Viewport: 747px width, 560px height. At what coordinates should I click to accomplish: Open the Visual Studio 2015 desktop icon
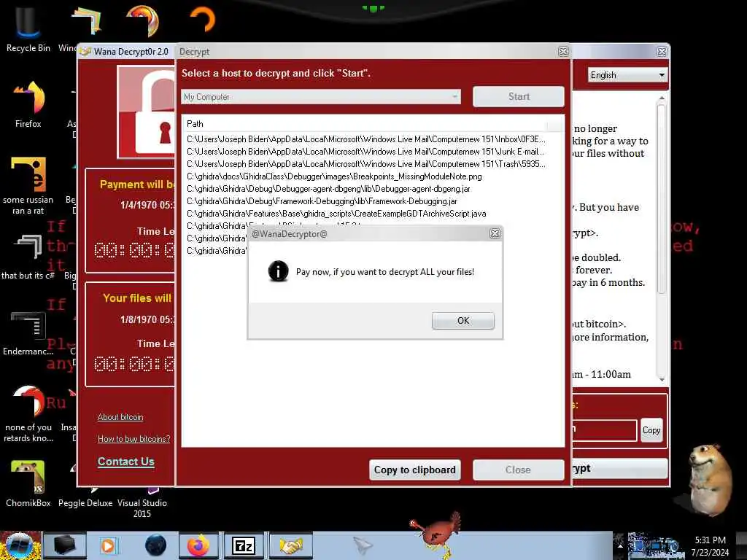point(142,502)
